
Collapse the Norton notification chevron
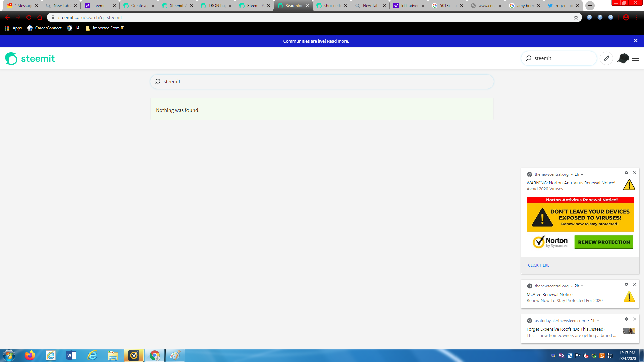582,174
